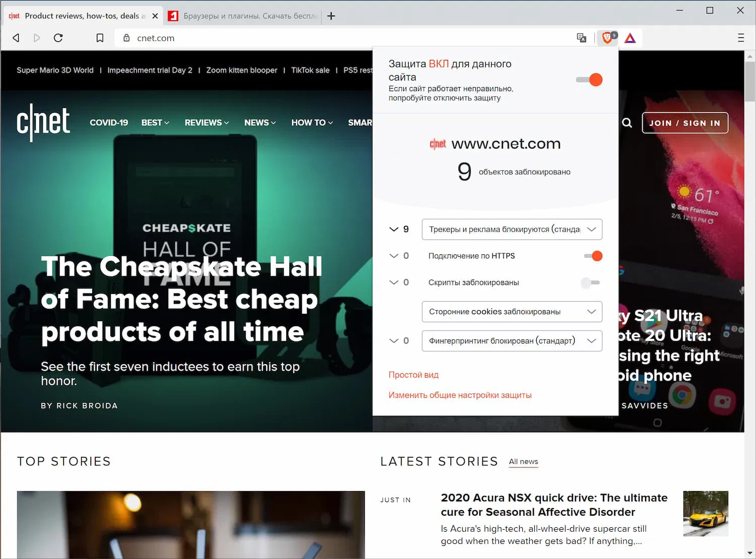Expand the fingerprinting details chevron
The height and width of the screenshot is (559, 756).
[394, 341]
